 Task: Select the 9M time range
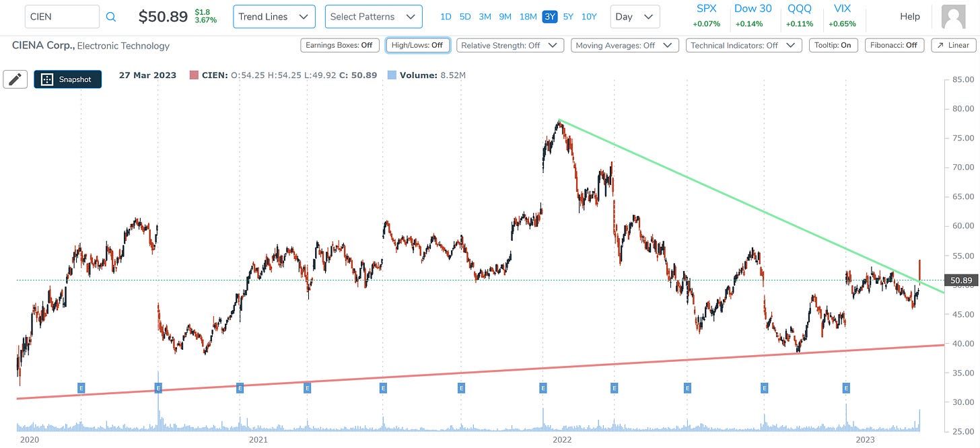[x=505, y=17]
